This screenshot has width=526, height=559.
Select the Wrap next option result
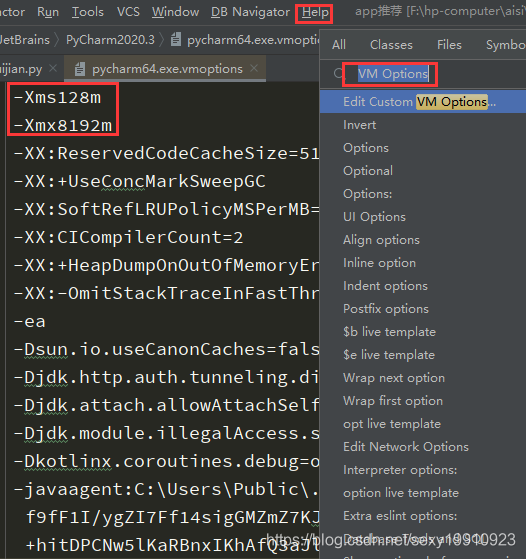click(423, 378)
